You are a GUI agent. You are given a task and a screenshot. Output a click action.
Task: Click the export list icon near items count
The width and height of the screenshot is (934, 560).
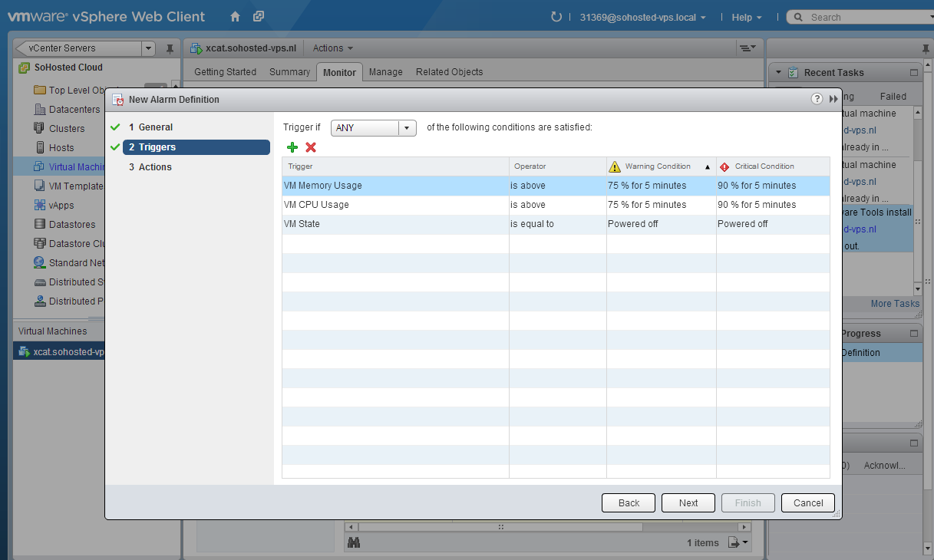click(x=735, y=542)
